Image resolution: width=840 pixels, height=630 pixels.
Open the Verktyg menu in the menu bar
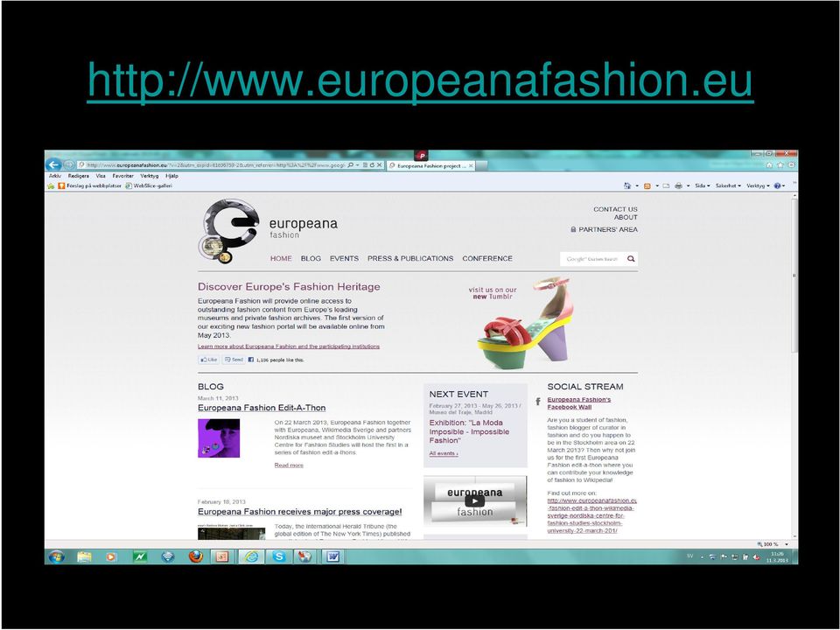click(150, 176)
